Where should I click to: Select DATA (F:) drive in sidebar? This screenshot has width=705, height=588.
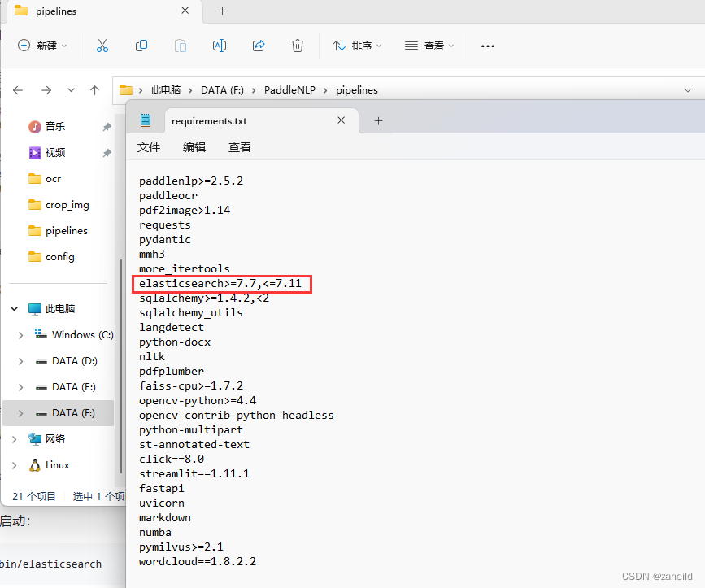click(x=73, y=413)
